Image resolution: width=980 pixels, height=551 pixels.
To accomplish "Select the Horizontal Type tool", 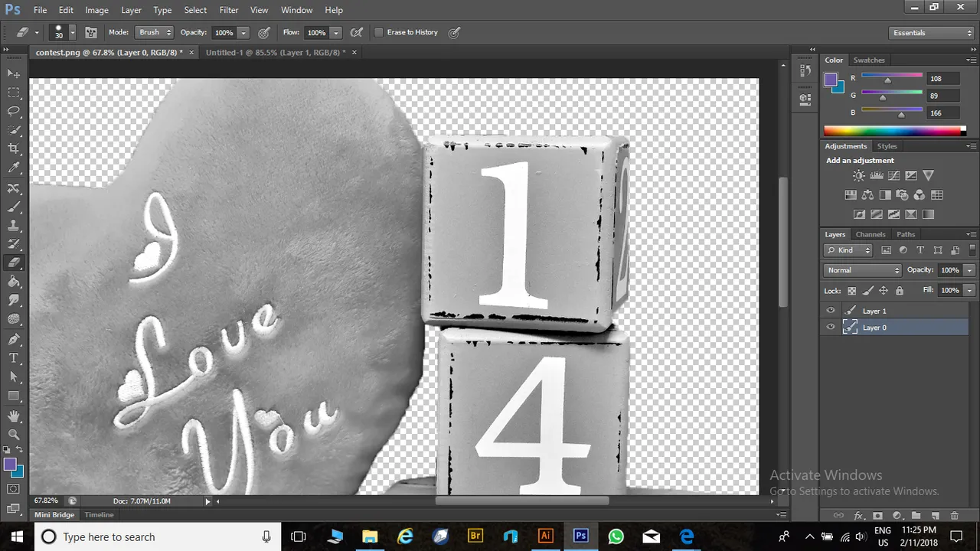I will 14,358.
